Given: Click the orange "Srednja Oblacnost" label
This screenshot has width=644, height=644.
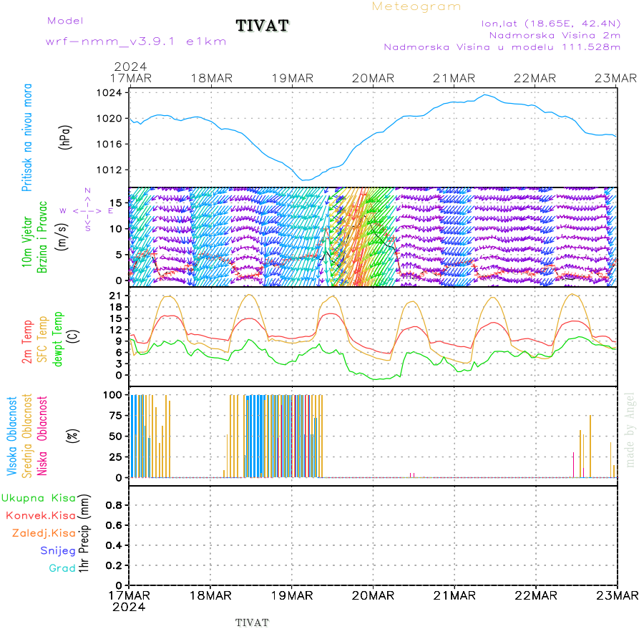Looking at the screenshot, I should 26,436.
